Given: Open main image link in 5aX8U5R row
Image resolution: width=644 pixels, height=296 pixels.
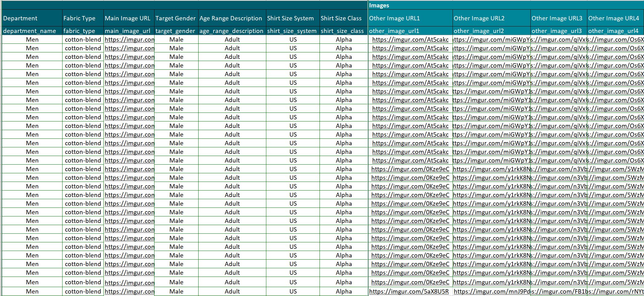Looking at the screenshot, I should [x=129, y=291].
